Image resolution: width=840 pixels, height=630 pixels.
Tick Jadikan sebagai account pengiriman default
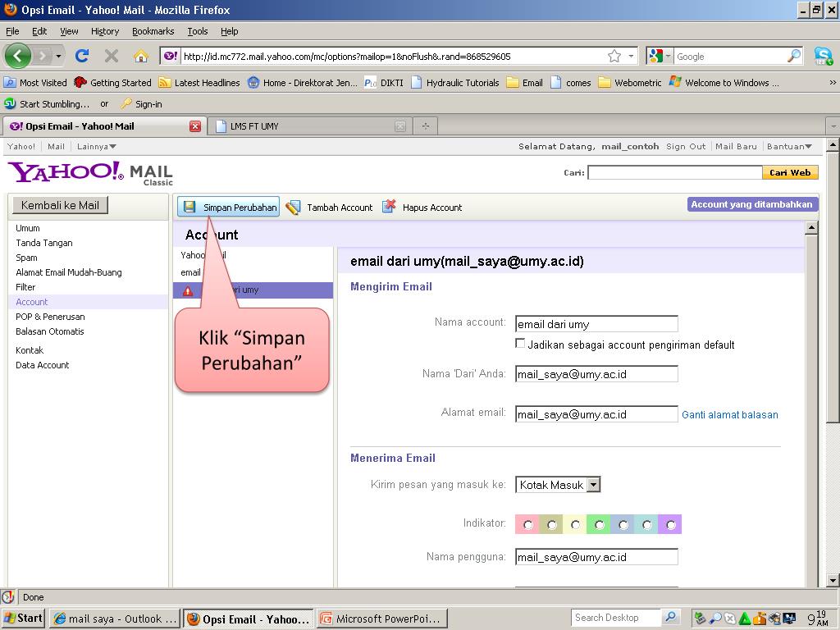click(519, 344)
